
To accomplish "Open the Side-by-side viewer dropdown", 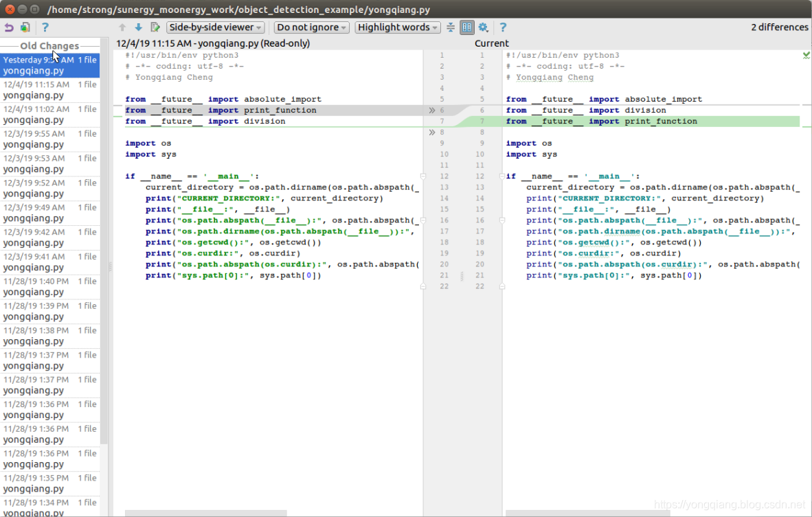I will [x=215, y=27].
